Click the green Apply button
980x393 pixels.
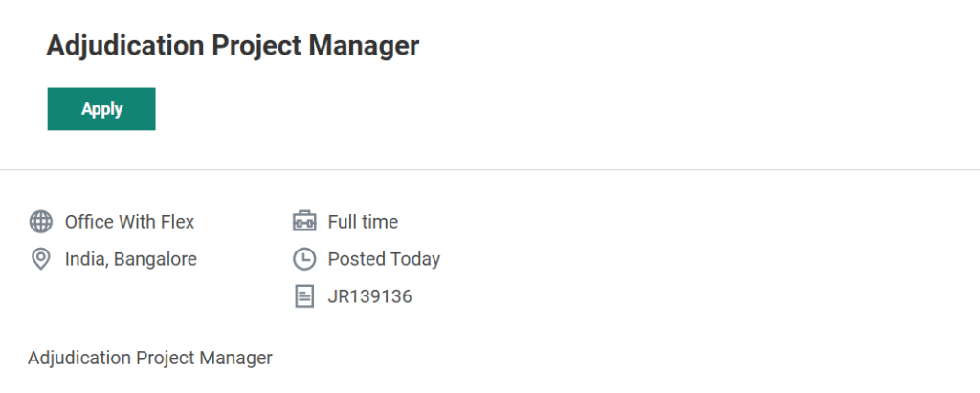101,109
